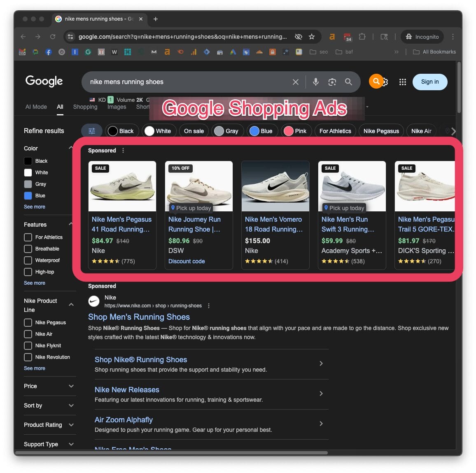The height and width of the screenshot is (473, 476).
Task: Open the Nike New Releases sitelink chevron
Action: coord(321,393)
